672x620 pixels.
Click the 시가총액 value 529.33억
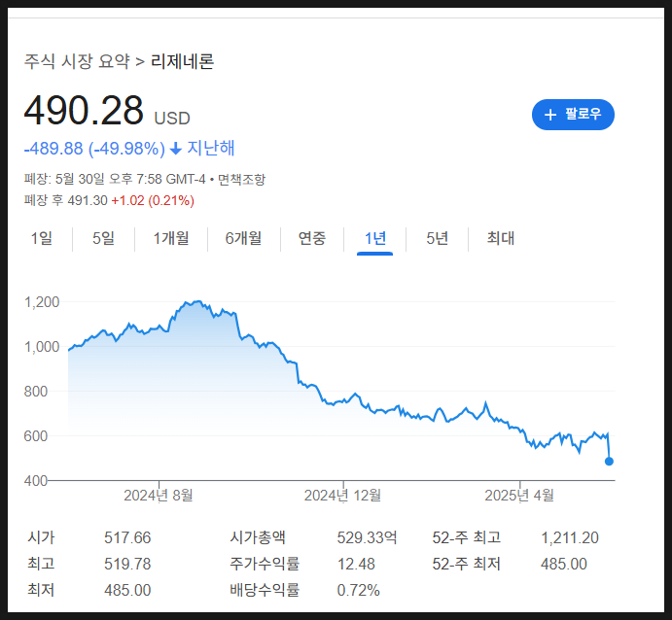pyautogui.click(x=367, y=537)
